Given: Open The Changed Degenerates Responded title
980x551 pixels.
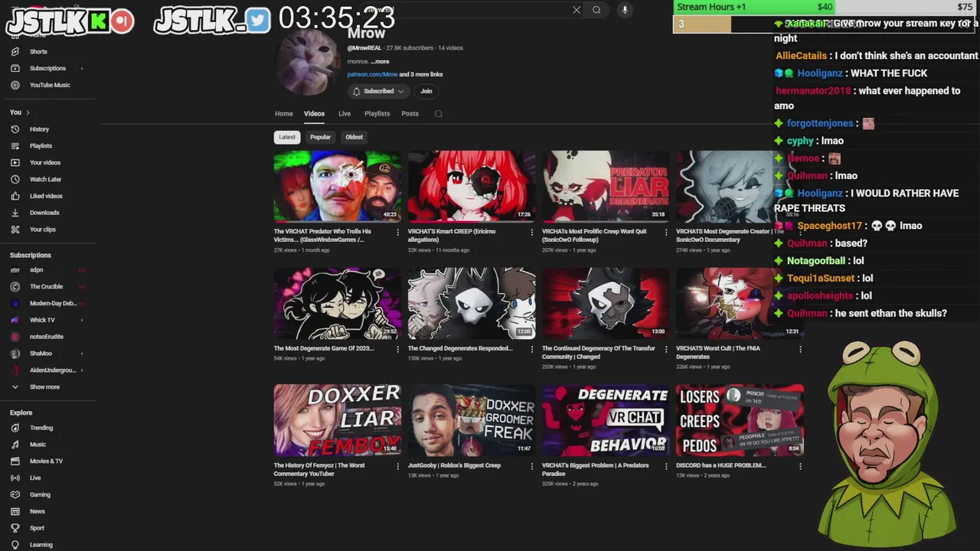Looking at the screenshot, I should [460, 348].
